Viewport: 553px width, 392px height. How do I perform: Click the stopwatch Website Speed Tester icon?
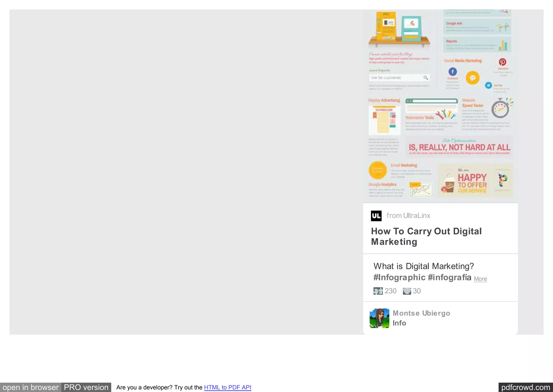pos(500,109)
